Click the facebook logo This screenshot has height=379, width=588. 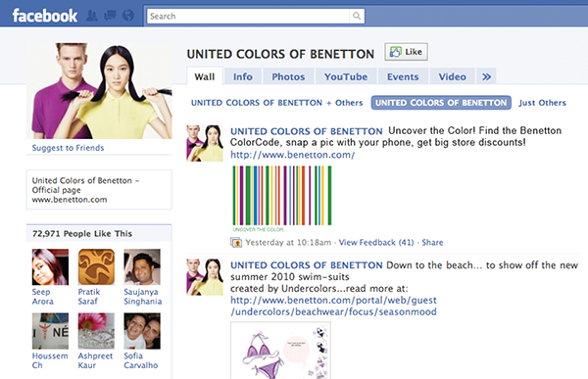45,16
